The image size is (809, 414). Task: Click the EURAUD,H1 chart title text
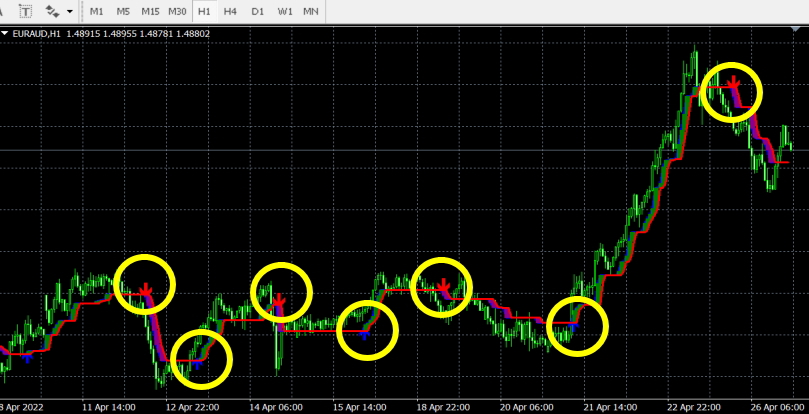tap(36, 34)
